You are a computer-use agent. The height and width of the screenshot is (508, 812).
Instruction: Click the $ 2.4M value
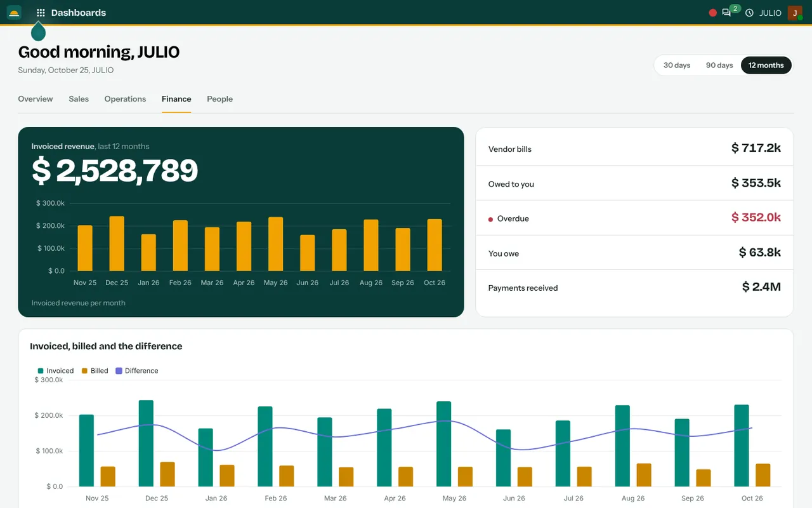click(x=761, y=287)
